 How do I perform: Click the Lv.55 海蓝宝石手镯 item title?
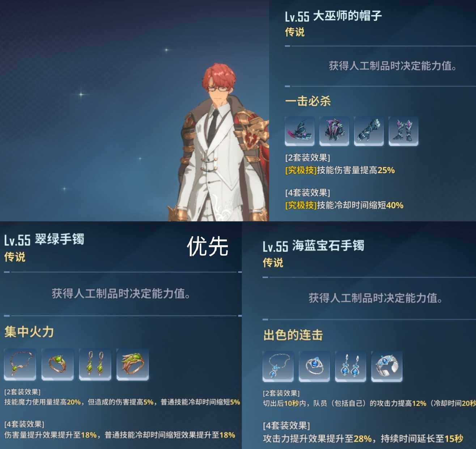coord(313,246)
